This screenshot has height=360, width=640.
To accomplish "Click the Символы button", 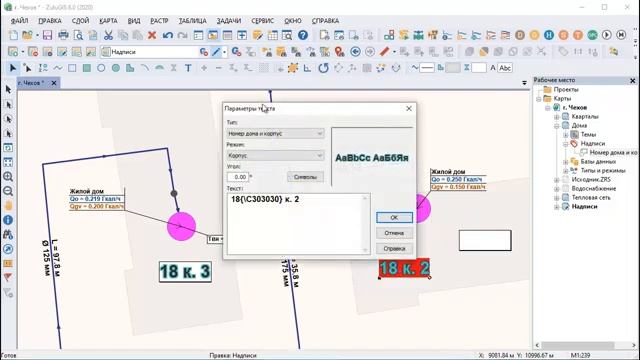I will pyautogui.click(x=305, y=177).
